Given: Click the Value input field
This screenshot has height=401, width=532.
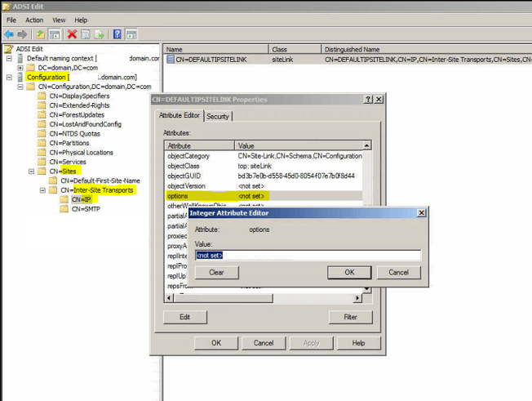Looking at the screenshot, I should (308, 256).
